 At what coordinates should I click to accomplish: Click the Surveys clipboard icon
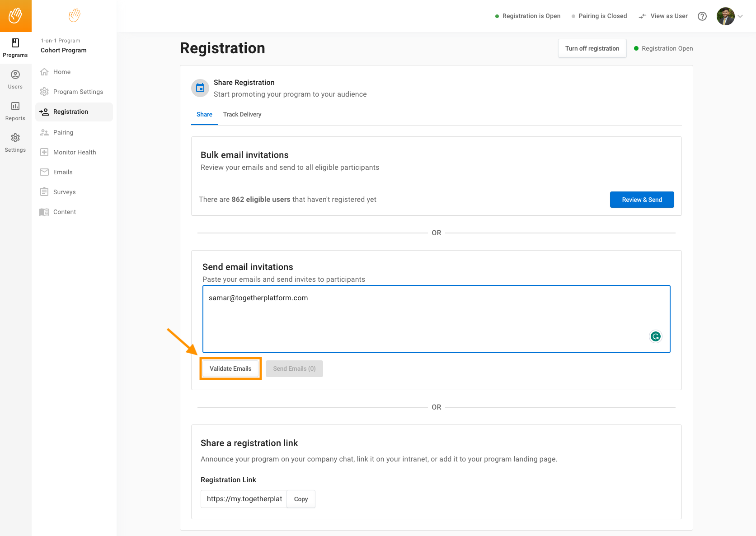[44, 192]
